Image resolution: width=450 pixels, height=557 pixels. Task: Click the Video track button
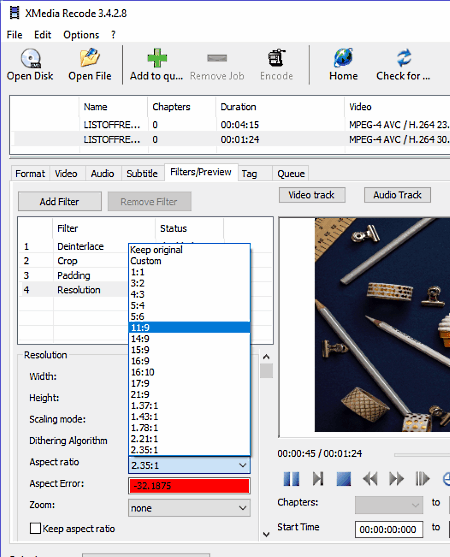pos(312,195)
